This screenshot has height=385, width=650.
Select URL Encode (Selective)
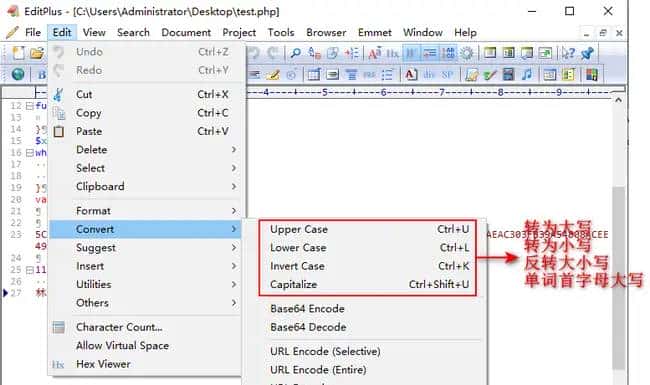[365, 351]
